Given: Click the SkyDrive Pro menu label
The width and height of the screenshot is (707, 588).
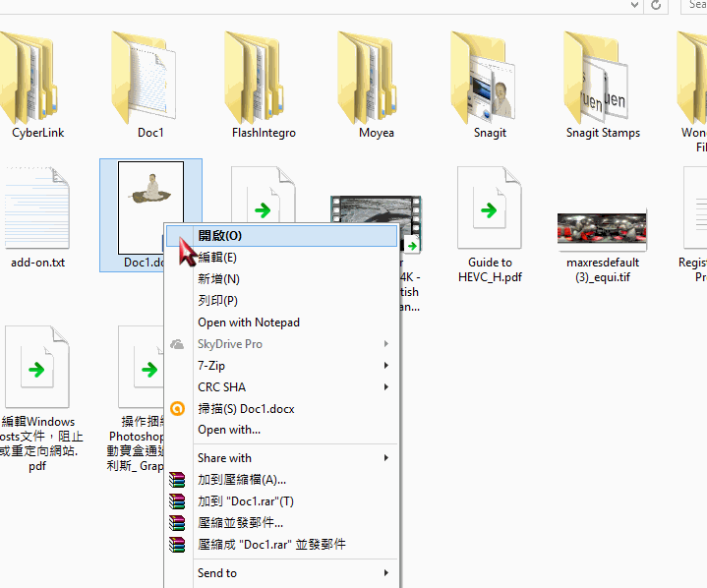Looking at the screenshot, I should [x=230, y=344].
